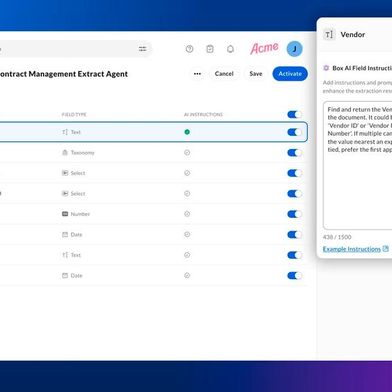Toggle the Number field switch
This screenshot has width=392, height=392.
[294, 214]
